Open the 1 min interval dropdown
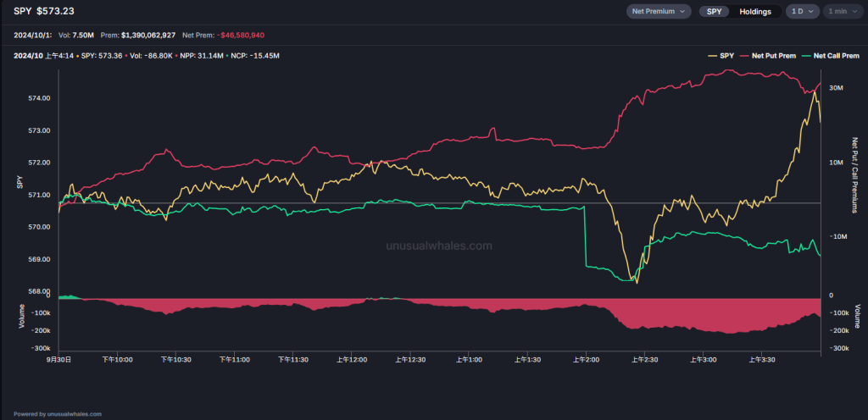 842,12
